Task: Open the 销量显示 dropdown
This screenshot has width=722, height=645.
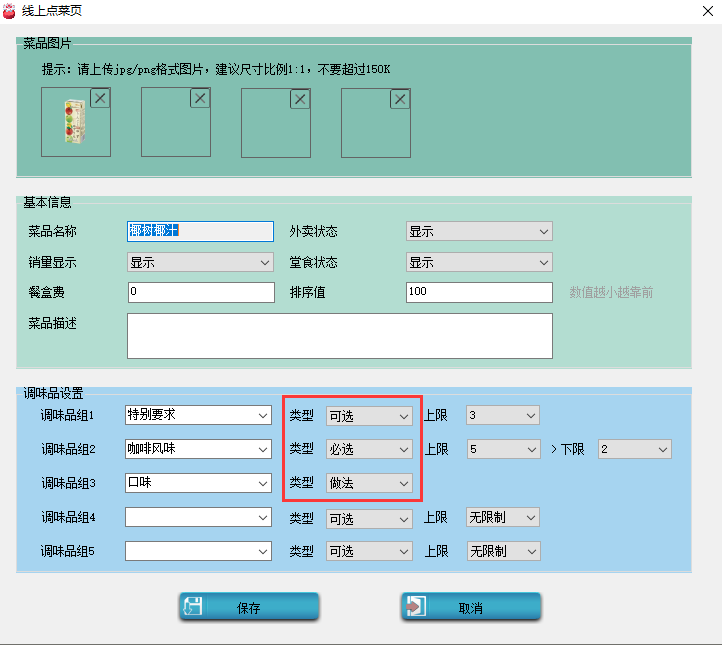Action: [x=200, y=262]
